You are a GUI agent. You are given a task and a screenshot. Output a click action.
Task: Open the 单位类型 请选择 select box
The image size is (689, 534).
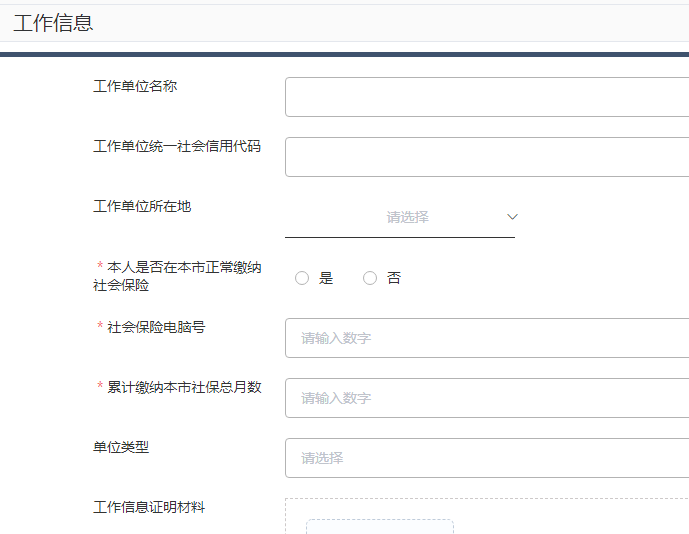487,458
